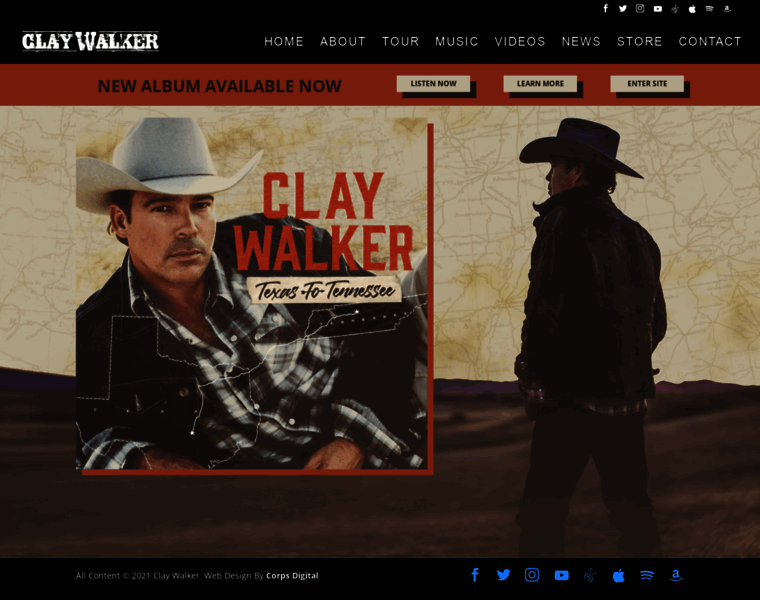Click the blue Apple icon in the footer

(x=618, y=575)
